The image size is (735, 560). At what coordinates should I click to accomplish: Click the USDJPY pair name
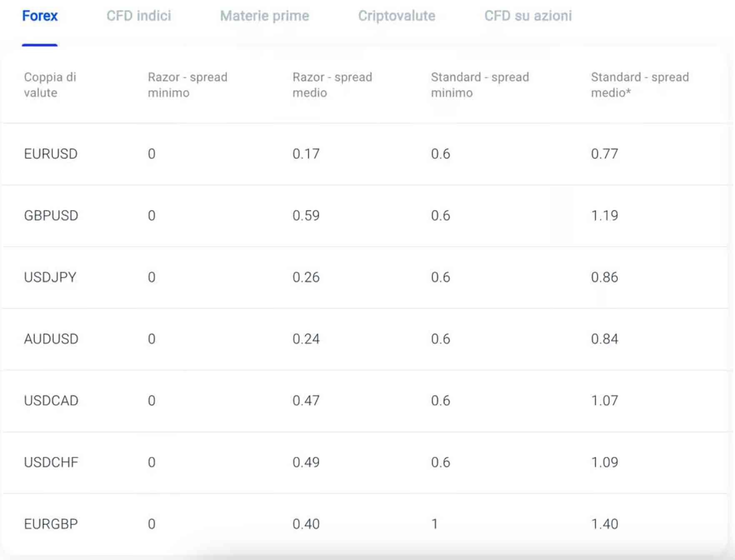point(50,277)
